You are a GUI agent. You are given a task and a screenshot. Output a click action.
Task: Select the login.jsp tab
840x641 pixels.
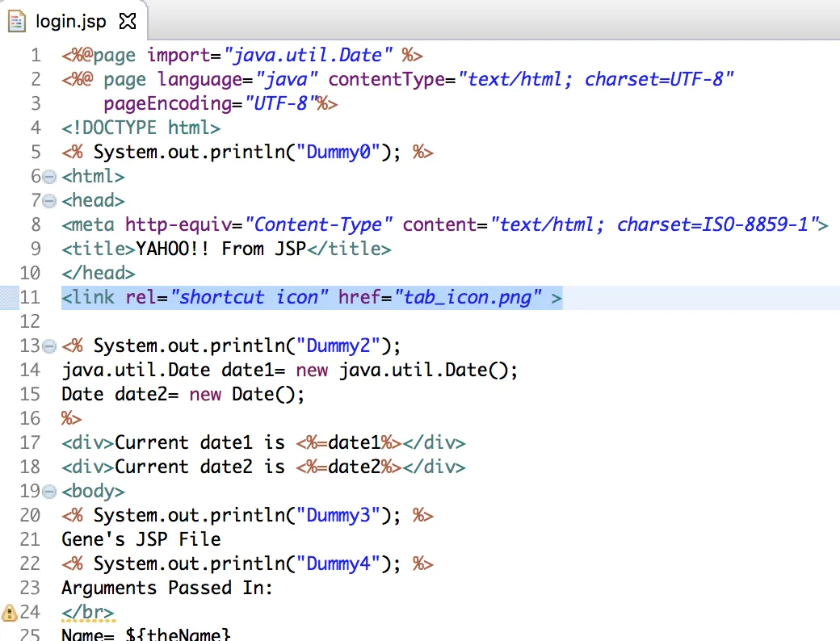(71, 22)
